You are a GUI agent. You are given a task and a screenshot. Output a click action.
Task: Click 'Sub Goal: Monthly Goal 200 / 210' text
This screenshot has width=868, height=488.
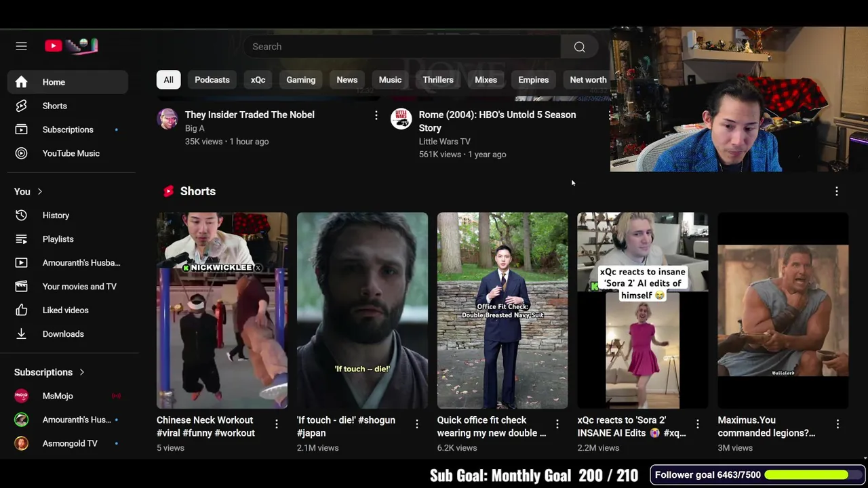(534, 476)
